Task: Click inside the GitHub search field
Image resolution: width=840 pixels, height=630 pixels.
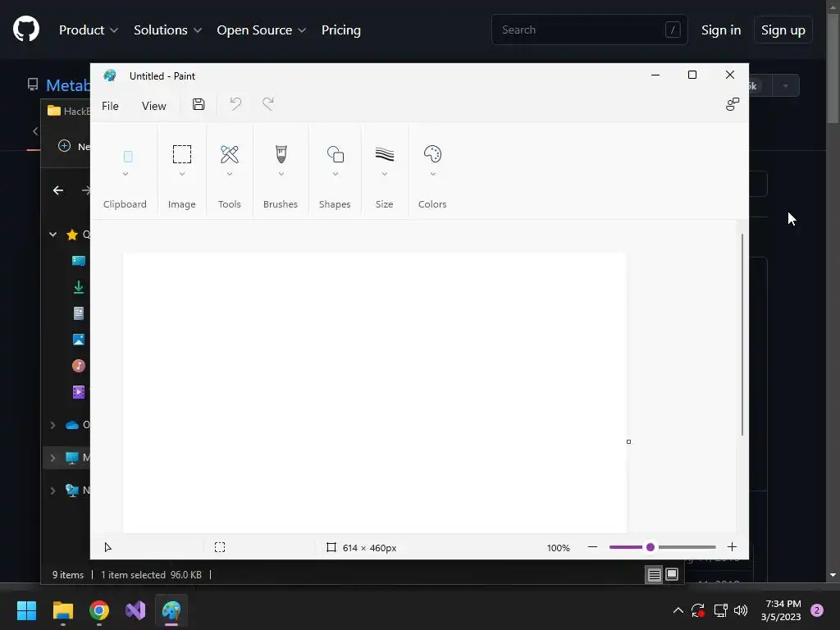Action: [589, 30]
